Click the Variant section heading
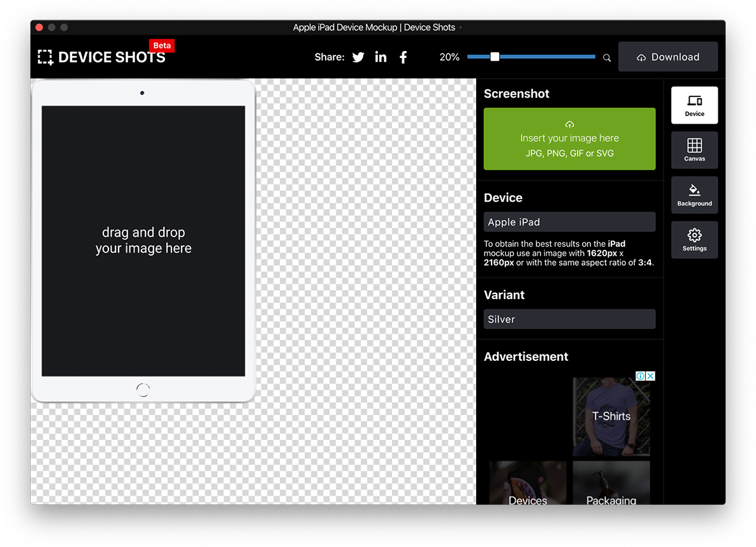 504,295
